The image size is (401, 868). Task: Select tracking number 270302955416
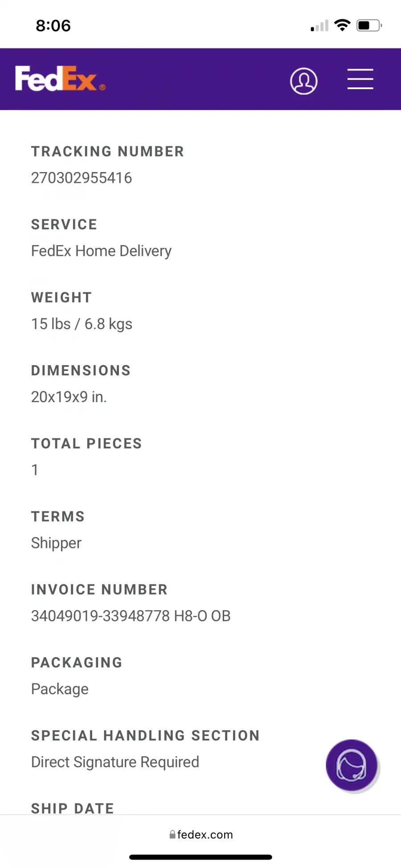coord(82,178)
